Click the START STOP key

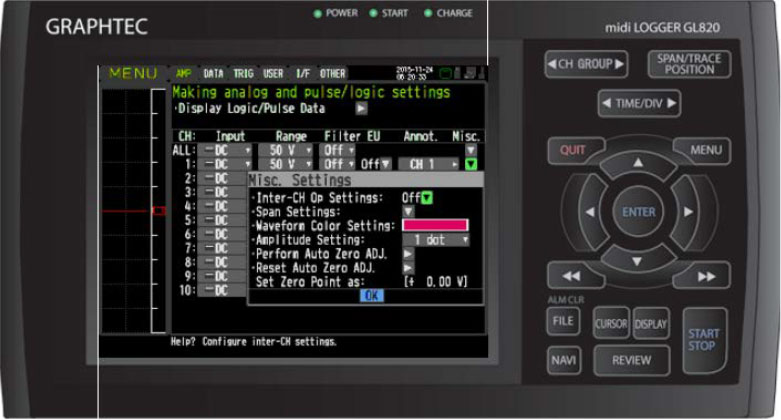click(x=704, y=340)
